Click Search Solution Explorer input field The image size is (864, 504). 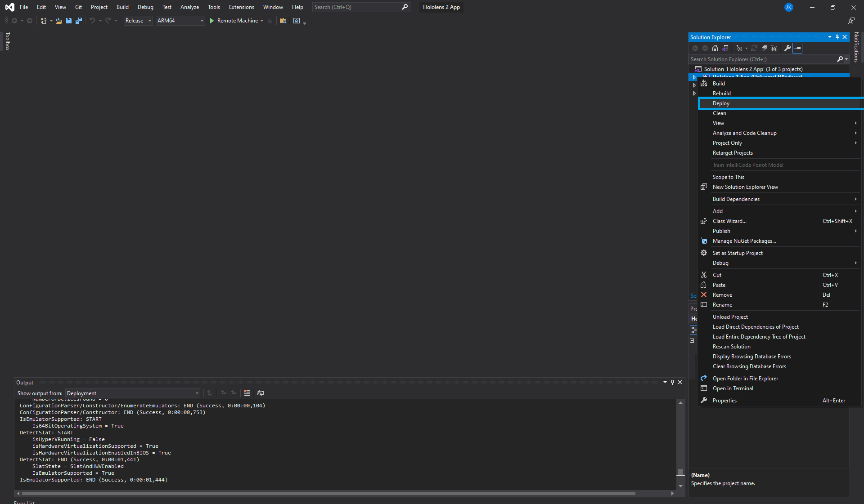click(x=763, y=59)
